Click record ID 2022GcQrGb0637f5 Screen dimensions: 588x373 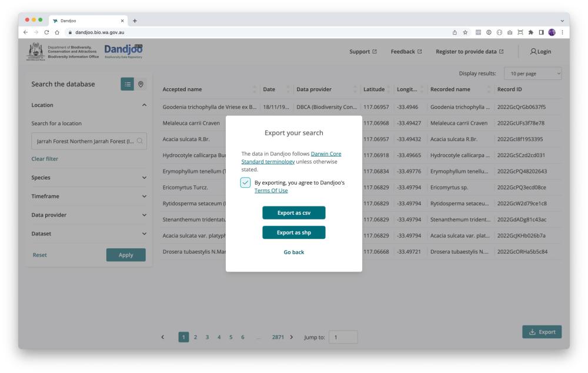point(521,107)
